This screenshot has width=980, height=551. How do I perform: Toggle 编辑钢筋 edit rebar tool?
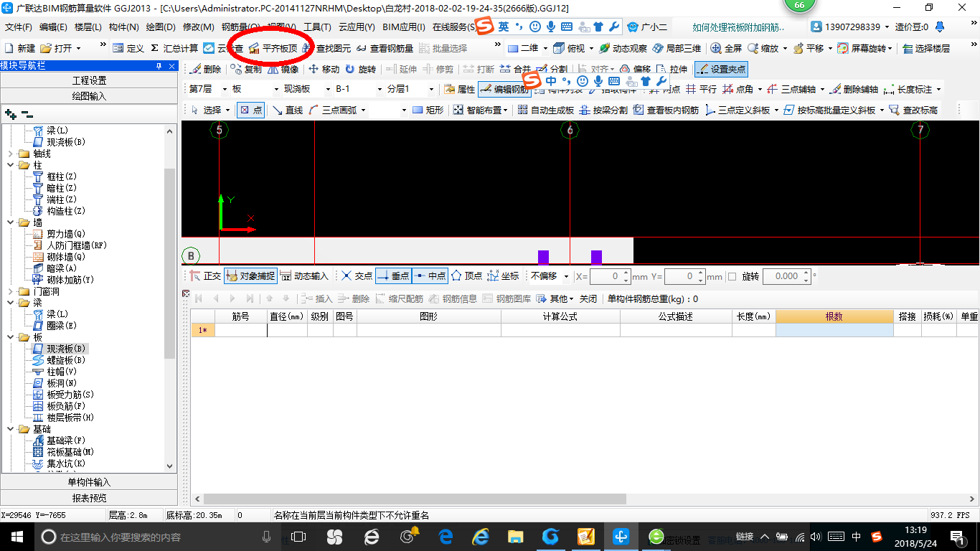pos(504,89)
